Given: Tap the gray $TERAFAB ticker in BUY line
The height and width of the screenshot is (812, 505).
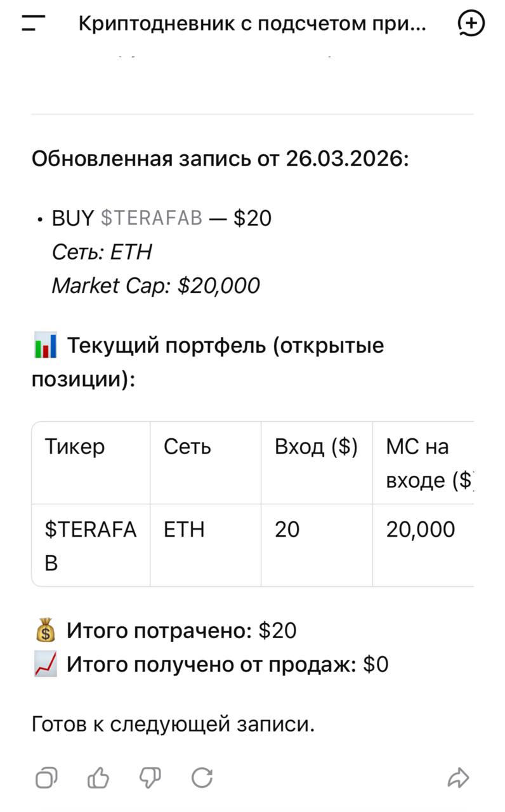Looking at the screenshot, I should (152, 218).
